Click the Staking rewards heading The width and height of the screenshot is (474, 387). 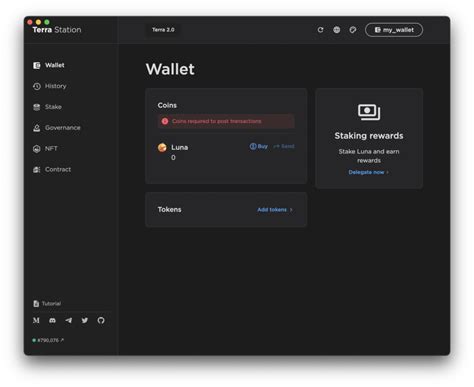tap(369, 136)
